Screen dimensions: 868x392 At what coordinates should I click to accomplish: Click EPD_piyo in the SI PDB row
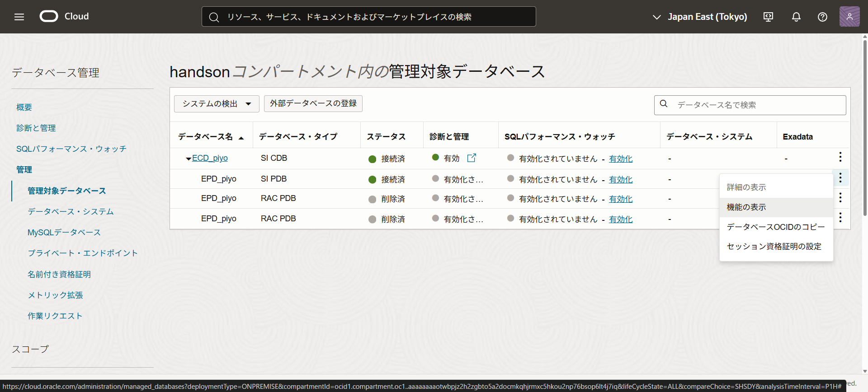[219, 179]
